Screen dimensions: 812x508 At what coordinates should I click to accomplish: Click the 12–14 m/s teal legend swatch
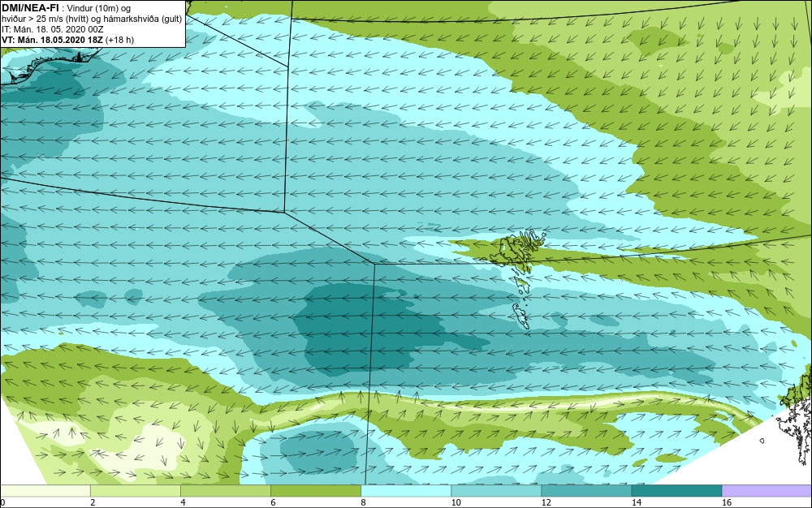tap(586, 491)
